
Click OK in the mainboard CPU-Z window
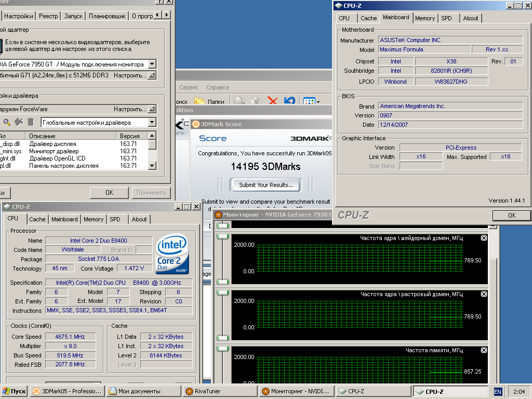(512, 216)
